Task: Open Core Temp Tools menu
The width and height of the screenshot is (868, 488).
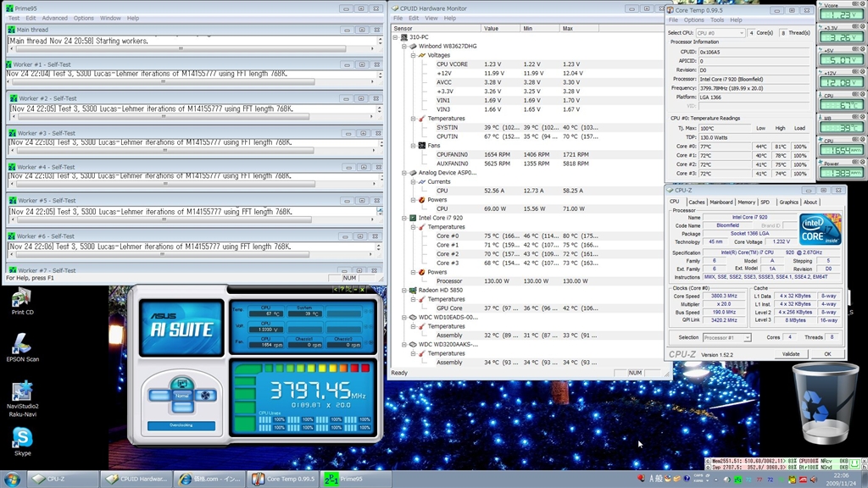Action: (717, 20)
